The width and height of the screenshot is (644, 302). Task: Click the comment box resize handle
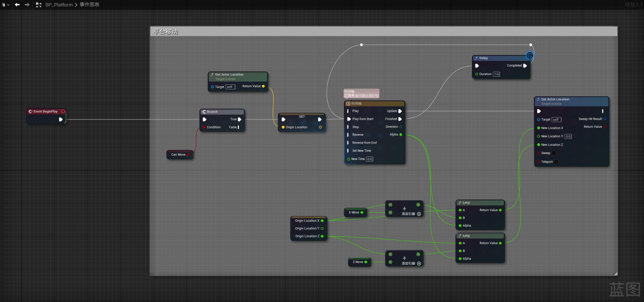coord(616,274)
